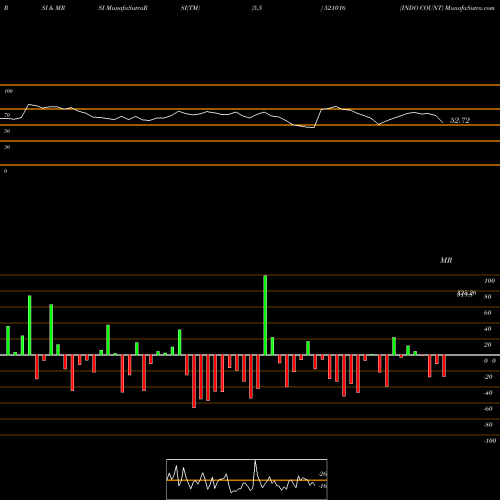Click the -26 label in mini chart
The width and height of the screenshot is (500, 500).
point(323,474)
